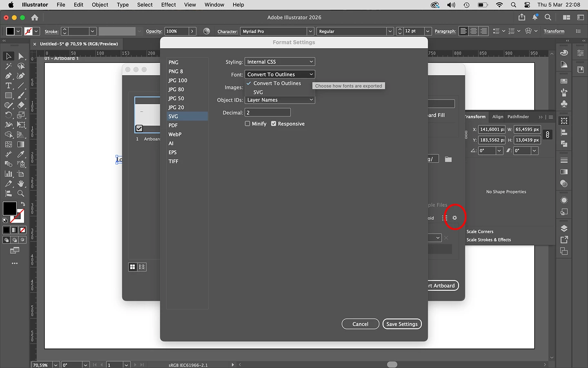Click the Layers panel icon
The image size is (588, 368).
pos(564,228)
